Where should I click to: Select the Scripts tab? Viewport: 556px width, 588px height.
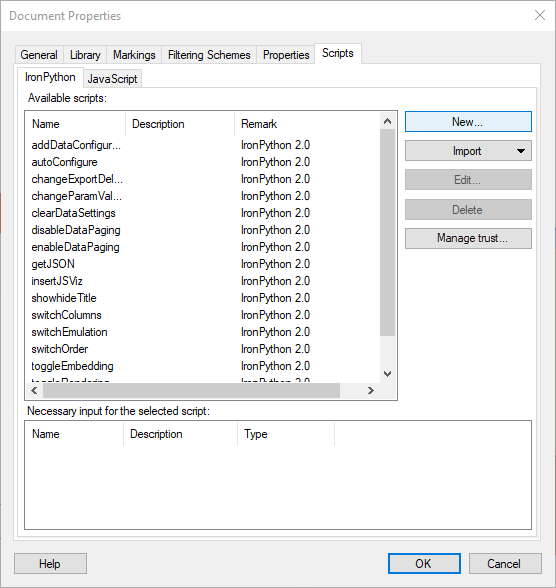[338, 53]
